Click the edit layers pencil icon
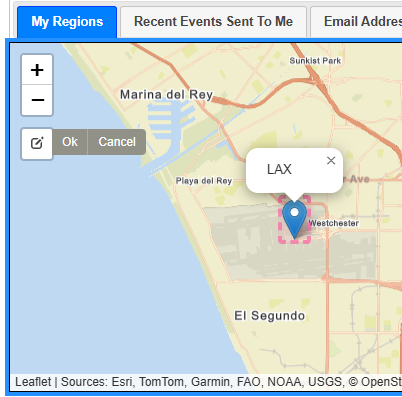This screenshot has width=402, height=397. (37, 143)
